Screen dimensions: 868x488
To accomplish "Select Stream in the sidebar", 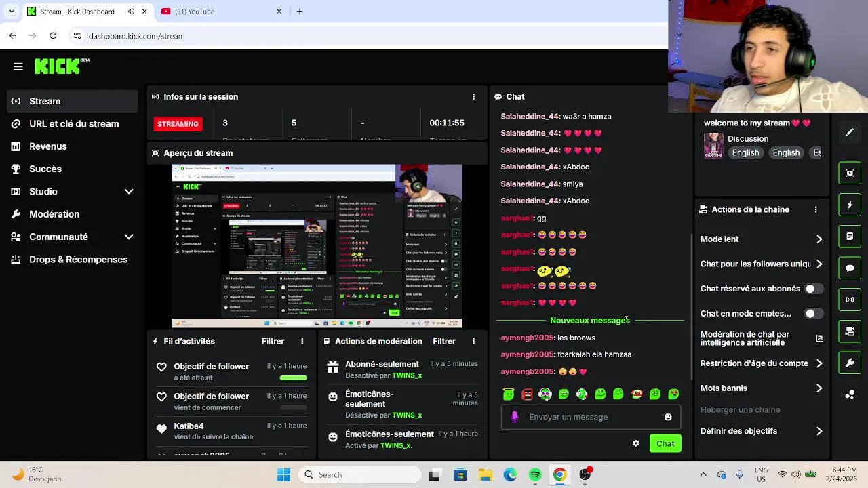I will coord(72,101).
